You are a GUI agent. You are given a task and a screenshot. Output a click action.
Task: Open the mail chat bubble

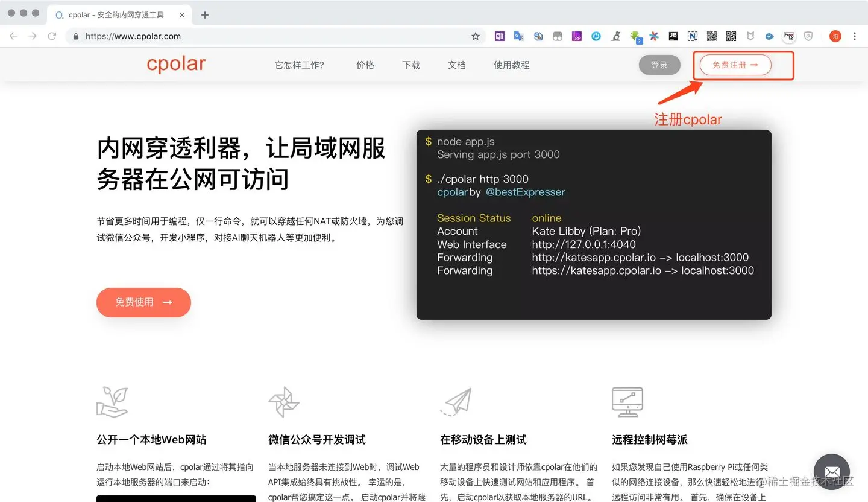832,472
